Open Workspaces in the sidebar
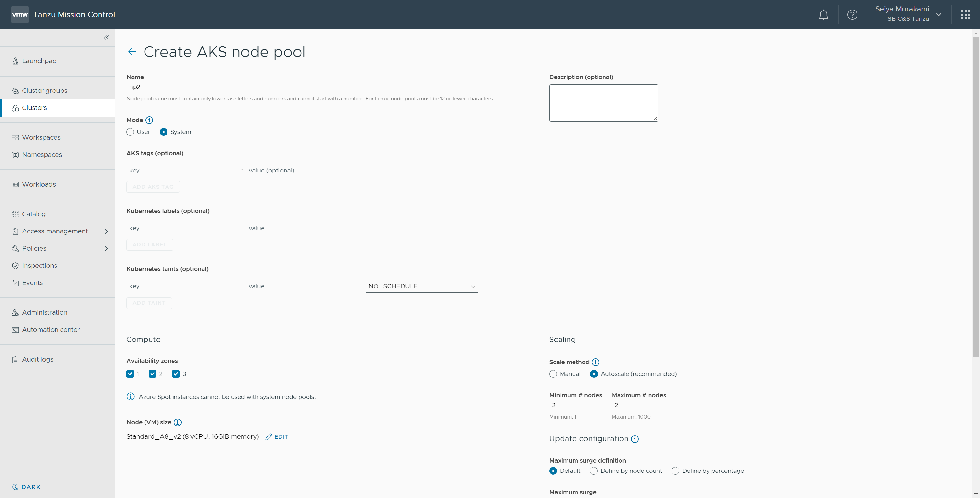 [x=41, y=137]
